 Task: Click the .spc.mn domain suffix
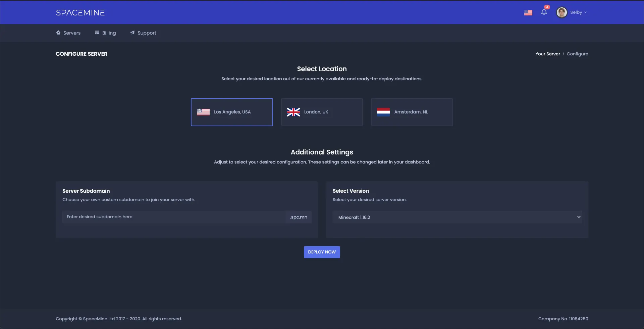coord(299,217)
